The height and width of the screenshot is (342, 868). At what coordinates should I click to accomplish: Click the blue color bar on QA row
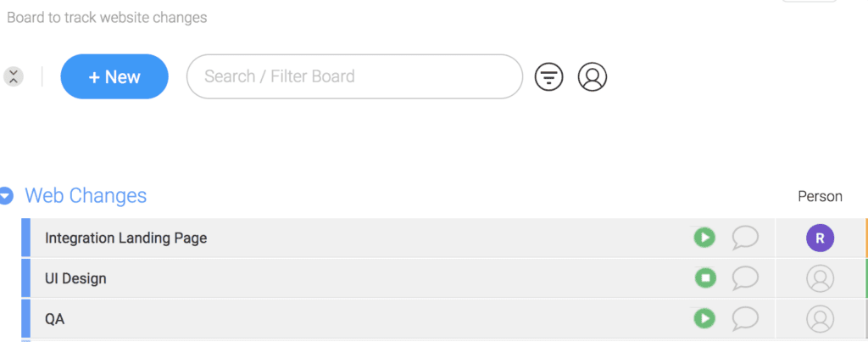pos(25,318)
